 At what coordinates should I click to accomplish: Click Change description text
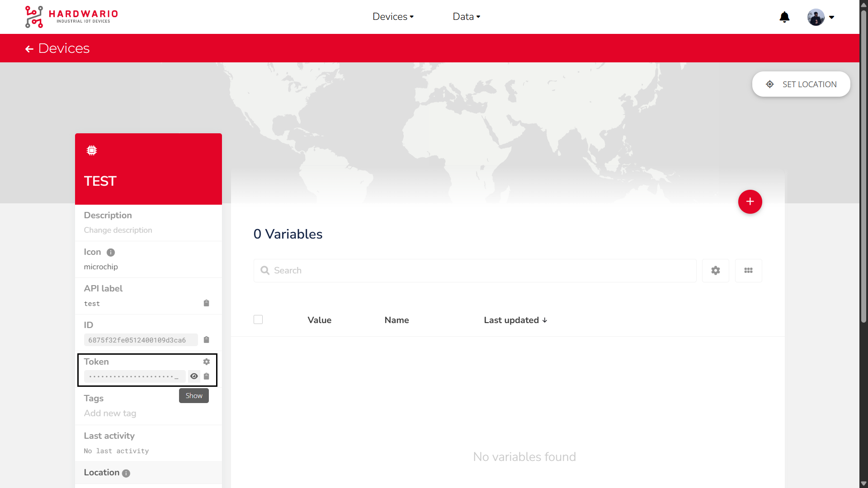pos(118,230)
